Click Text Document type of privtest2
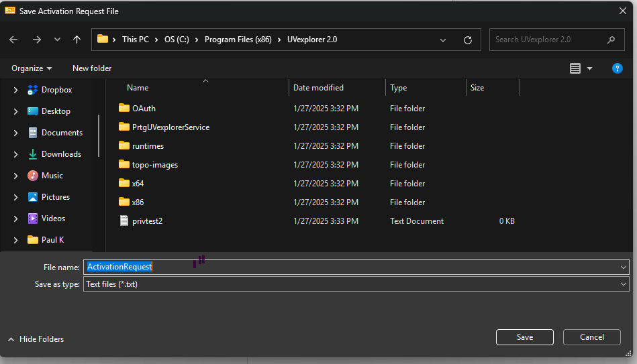The image size is (637, 364). (416, 221)
